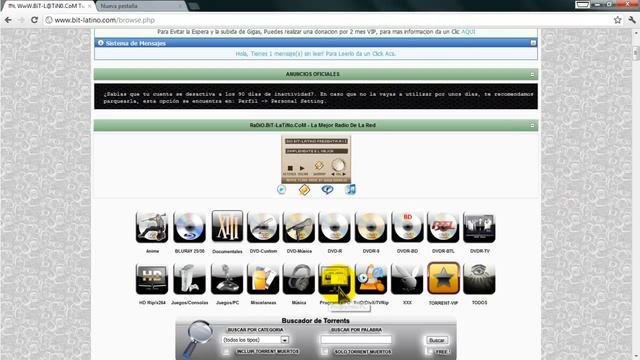Follow the AQUI donation info link
Screen dimensions: 640x360
tap(468, 31)
